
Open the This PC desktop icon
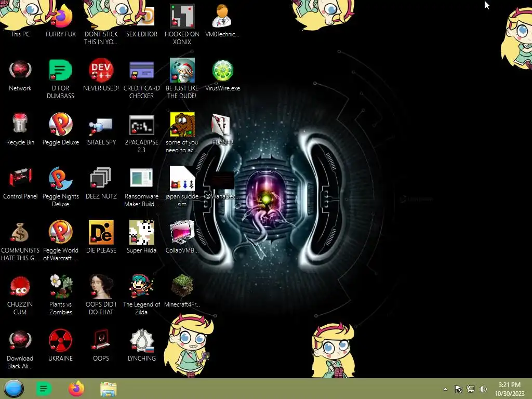[20, 20]
